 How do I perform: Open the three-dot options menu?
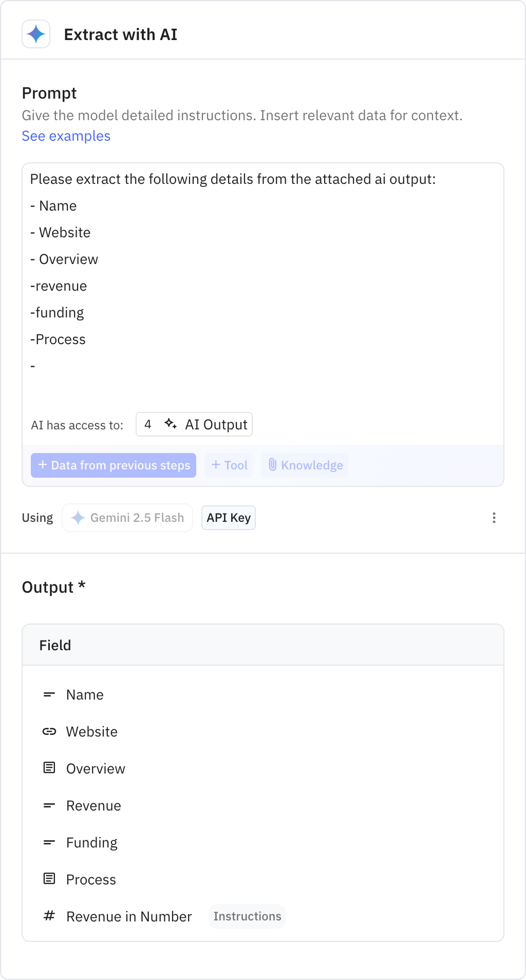coord(494,518)
